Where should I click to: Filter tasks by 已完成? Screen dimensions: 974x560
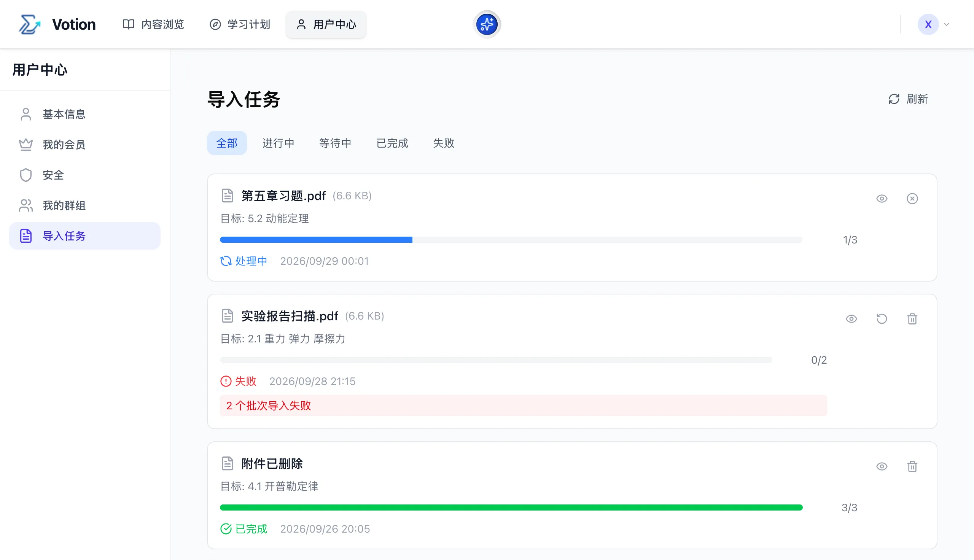(x=392, y=143)
